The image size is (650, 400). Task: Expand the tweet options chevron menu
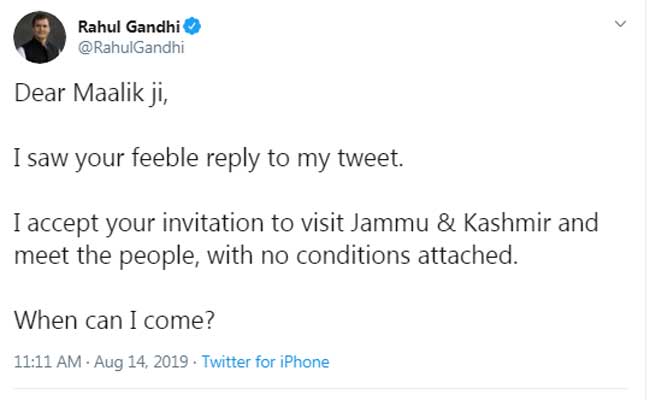[x=620, y=23]
